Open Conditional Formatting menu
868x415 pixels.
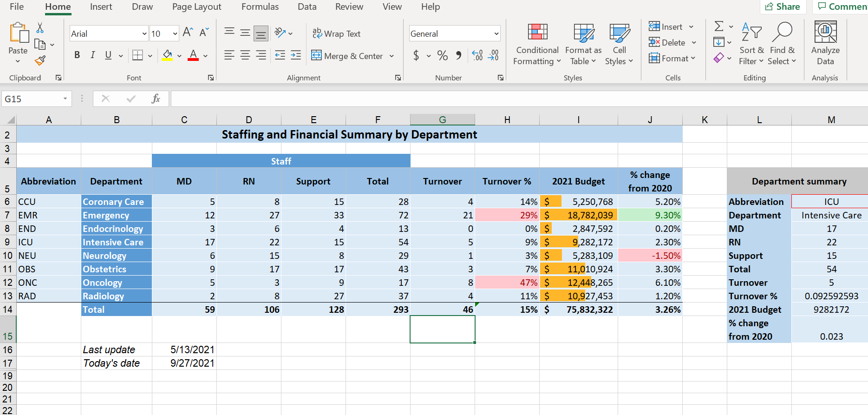537,44
